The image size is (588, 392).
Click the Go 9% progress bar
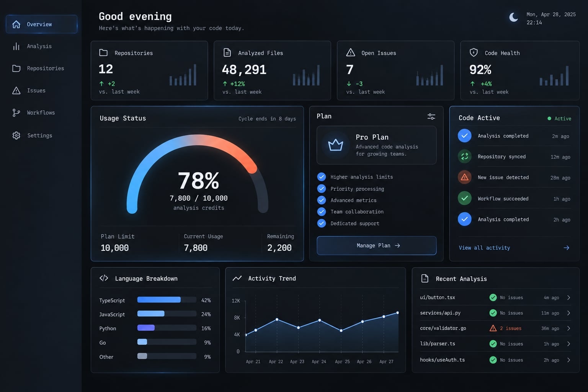tap(167, 342)
